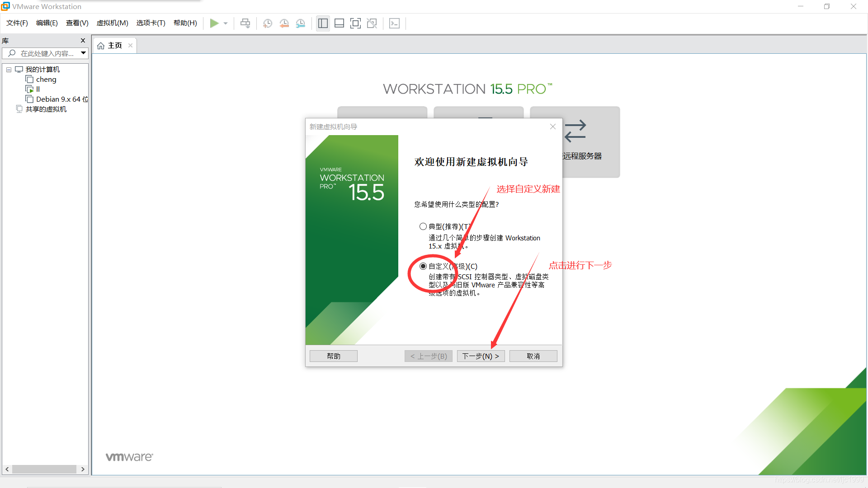Select 我的计算机 in the library tree
Screen dimensions: 868x488
(42, 70)
